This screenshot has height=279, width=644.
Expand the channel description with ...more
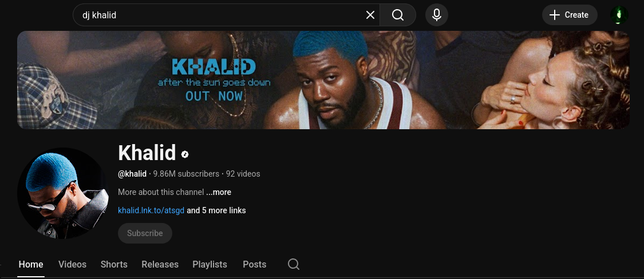coord(219,192)
